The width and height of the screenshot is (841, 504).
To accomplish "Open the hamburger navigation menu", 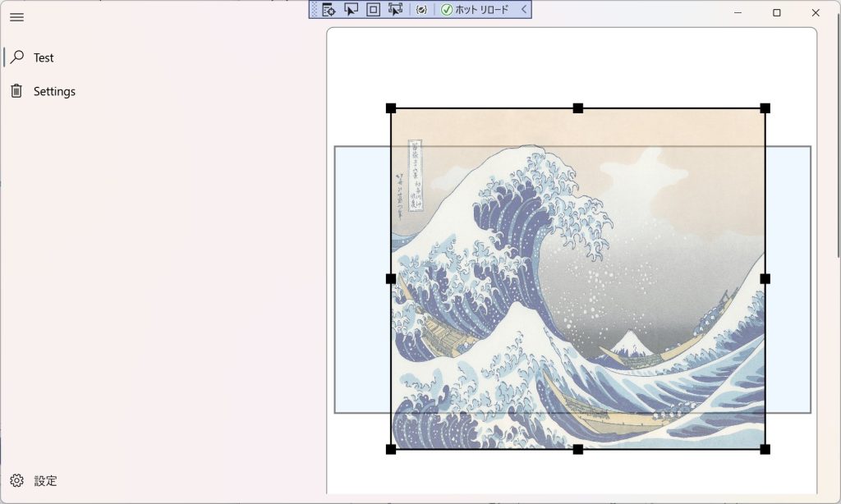I will (x=16, y=17).
